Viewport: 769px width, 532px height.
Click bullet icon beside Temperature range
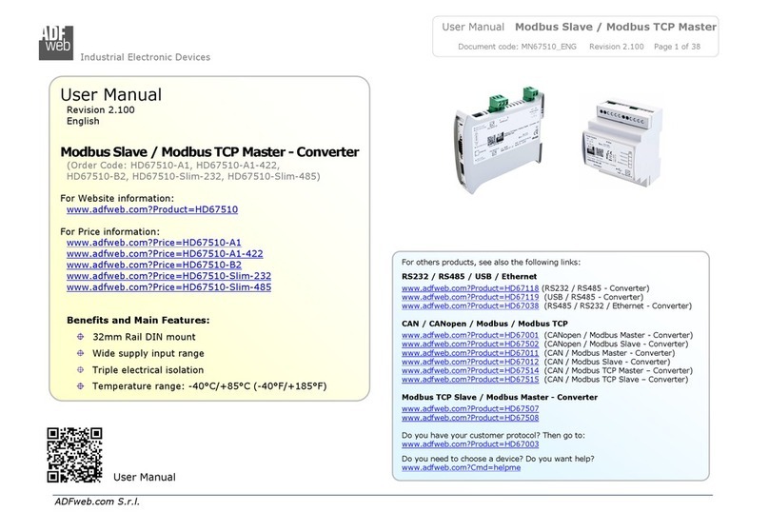pos(81,386)
